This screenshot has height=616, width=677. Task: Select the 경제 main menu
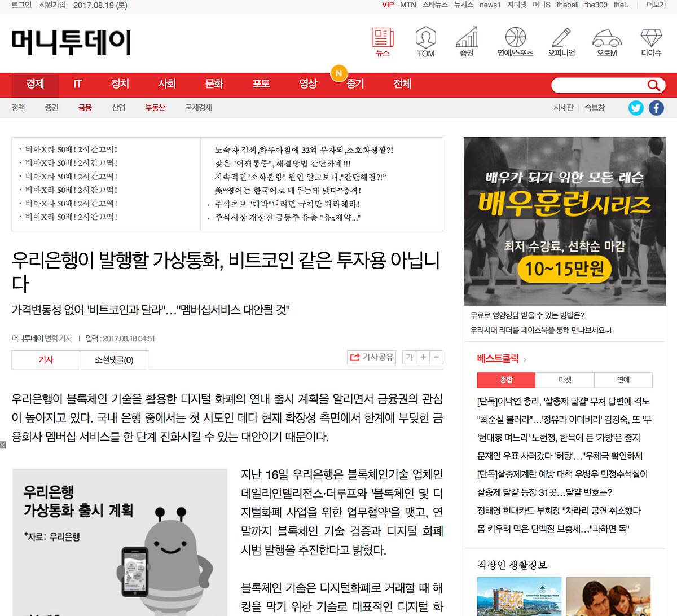pyautogui.click(x=35, y=84)
